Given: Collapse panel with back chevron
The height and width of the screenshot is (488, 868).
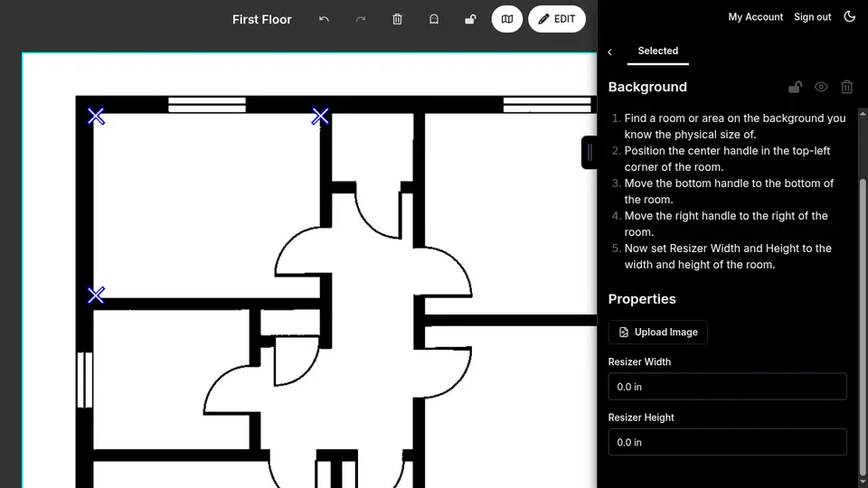Looking at the screenshot, I should tap(609, 52).
